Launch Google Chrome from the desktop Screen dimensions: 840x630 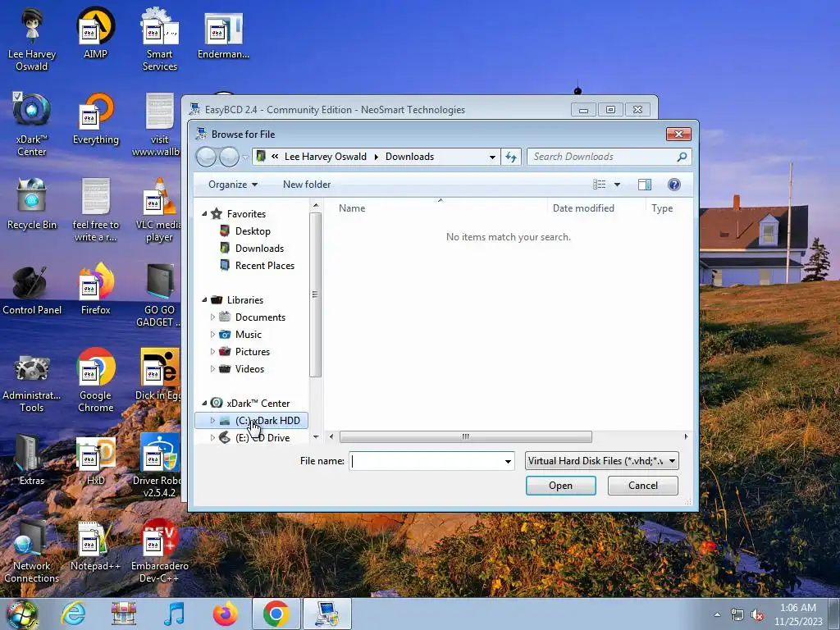pyautogui.click(x=95, y=380)
